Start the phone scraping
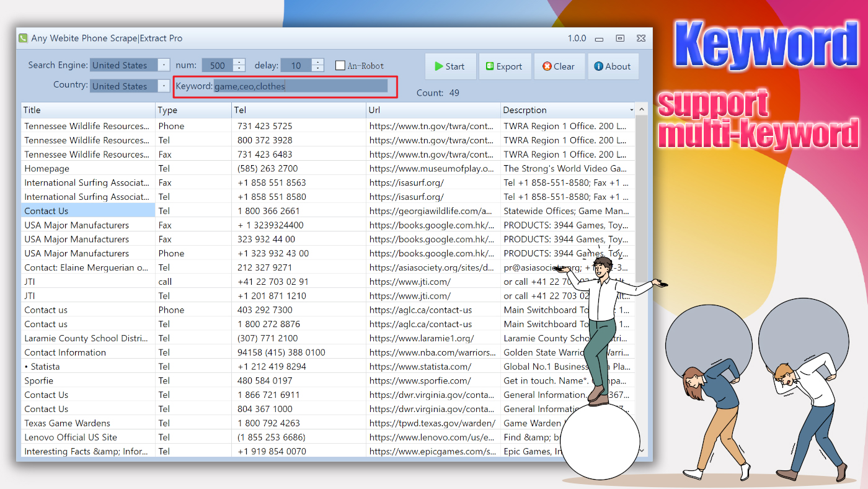 [450, 66]
